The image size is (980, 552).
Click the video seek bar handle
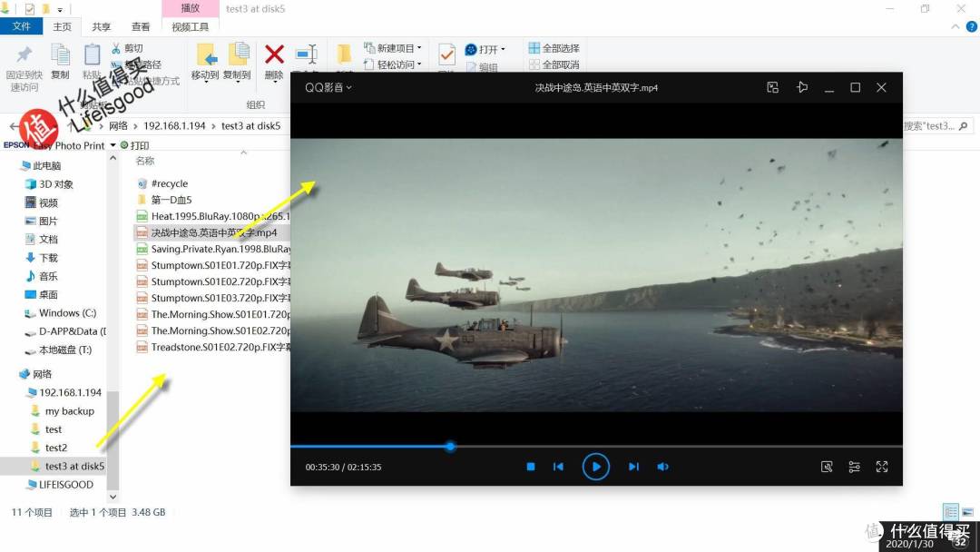coord(450,447)
